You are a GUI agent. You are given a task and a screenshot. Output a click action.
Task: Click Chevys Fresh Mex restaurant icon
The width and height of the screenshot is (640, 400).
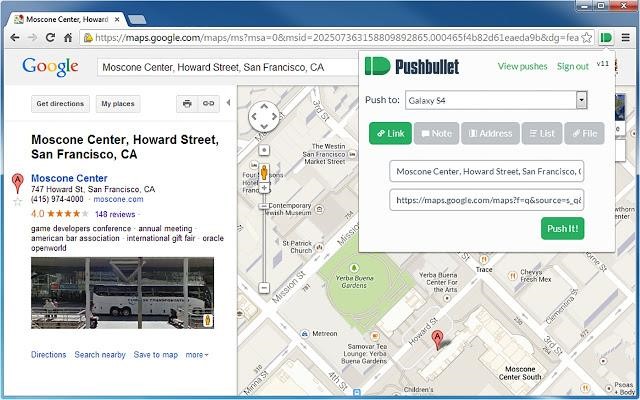pos(513,276)
